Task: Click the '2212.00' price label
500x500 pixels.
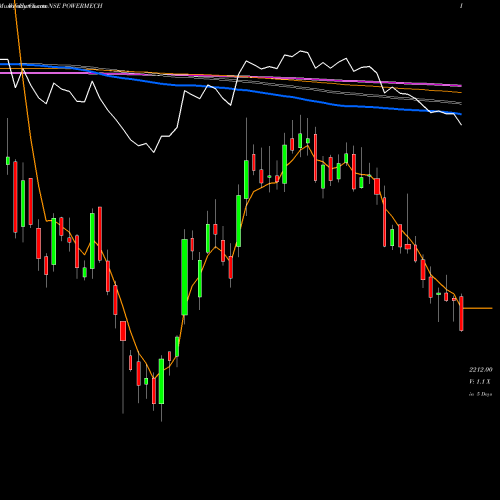Action: point(480,370)
